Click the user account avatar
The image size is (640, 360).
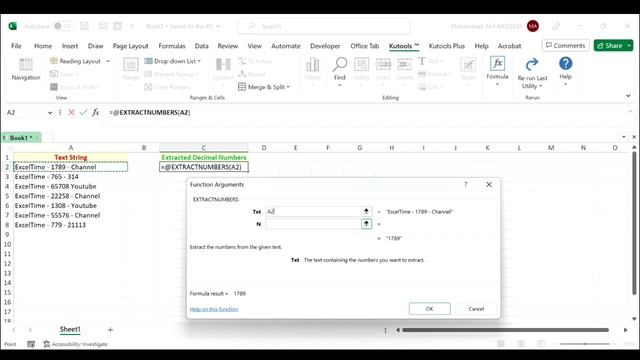coord(533,26)
